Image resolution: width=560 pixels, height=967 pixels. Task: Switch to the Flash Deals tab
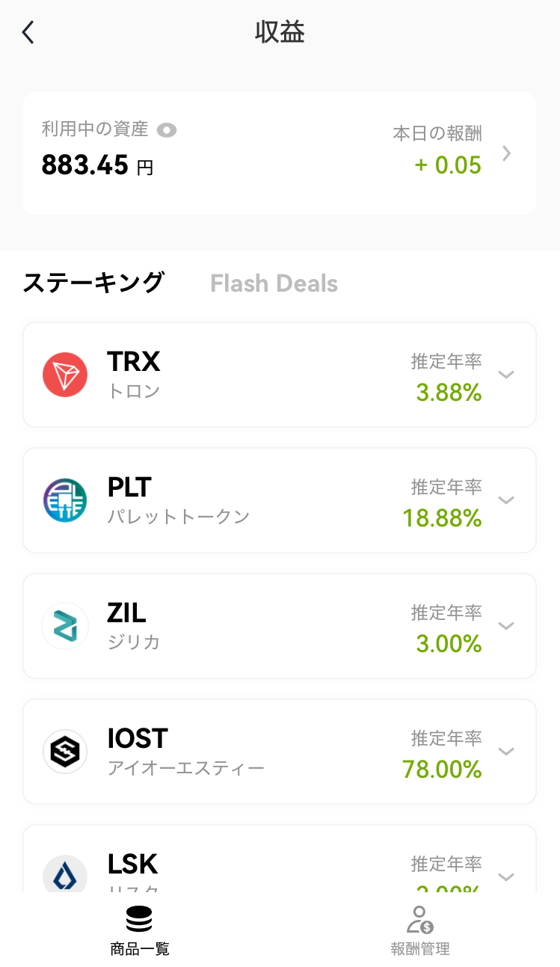click(274, 283)
